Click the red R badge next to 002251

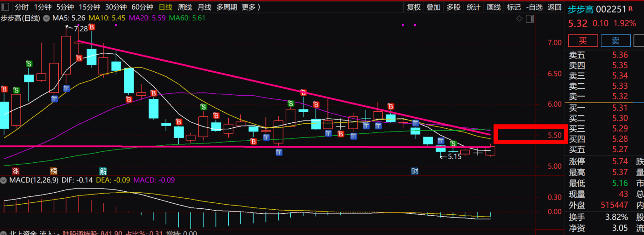click(x=630, y=9)
